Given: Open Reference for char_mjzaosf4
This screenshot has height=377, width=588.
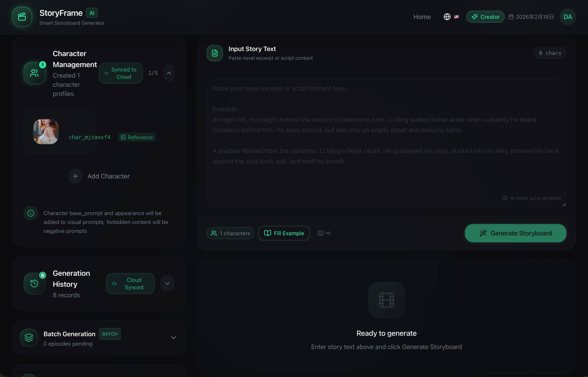Looking at the screenshot, I should pos(136,137).
